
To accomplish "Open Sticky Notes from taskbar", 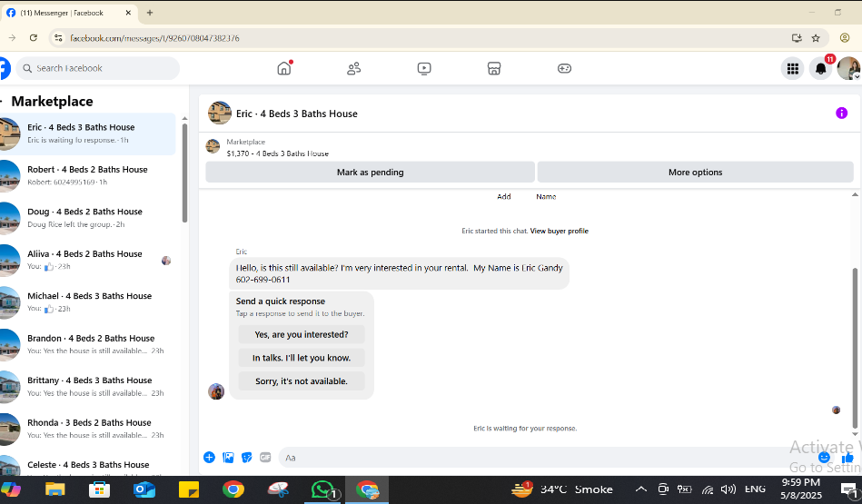I will [189, 489].
